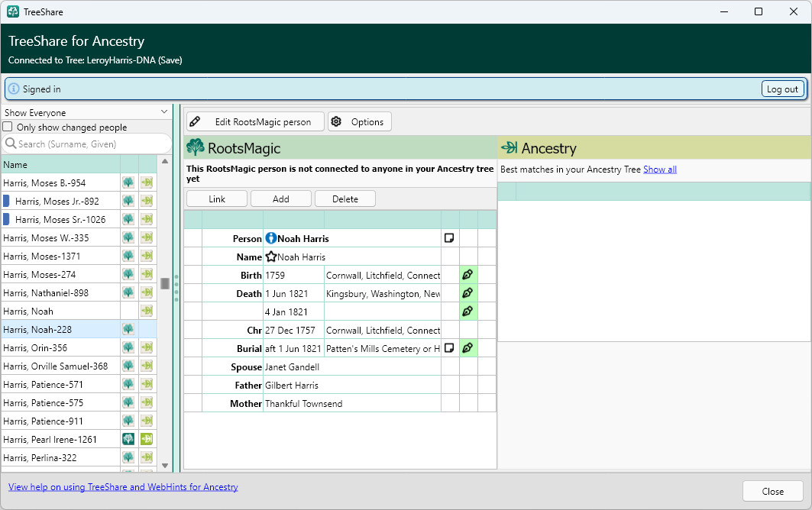Click the blue info icon beside Noah Harris
The height and width of the screenshot is (510, 812).
point(271,238)
